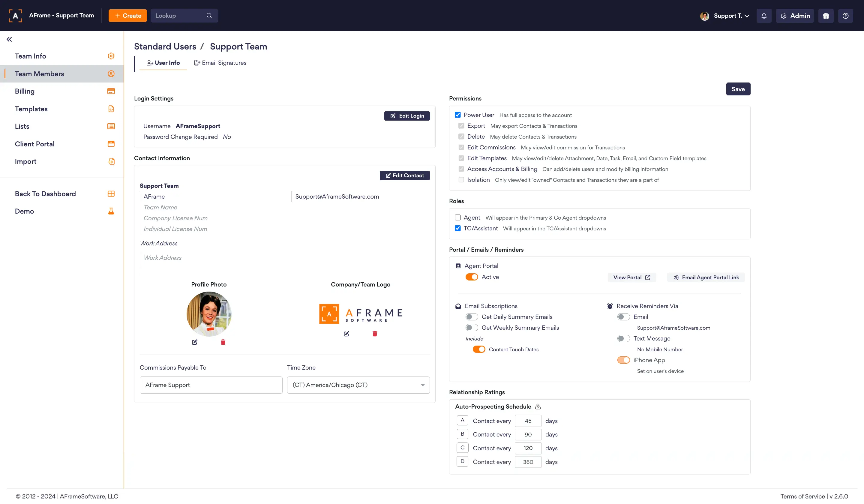Click the notifications bell icon
864x504 pixels.
(x=763, y=16)
